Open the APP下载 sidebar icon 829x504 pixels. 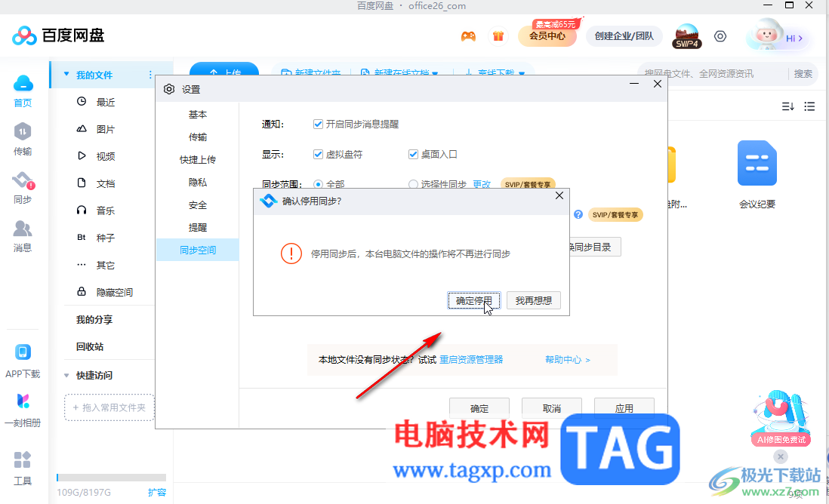23,352
